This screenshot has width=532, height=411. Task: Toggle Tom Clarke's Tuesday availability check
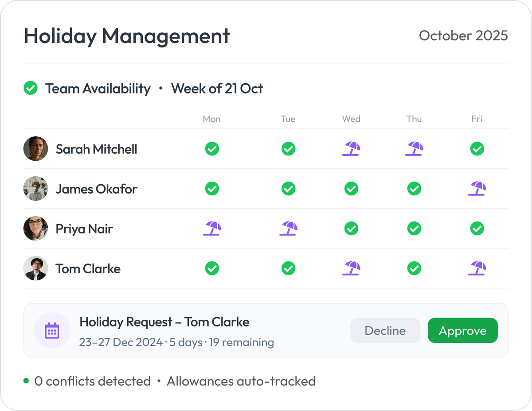click(288, 268)
